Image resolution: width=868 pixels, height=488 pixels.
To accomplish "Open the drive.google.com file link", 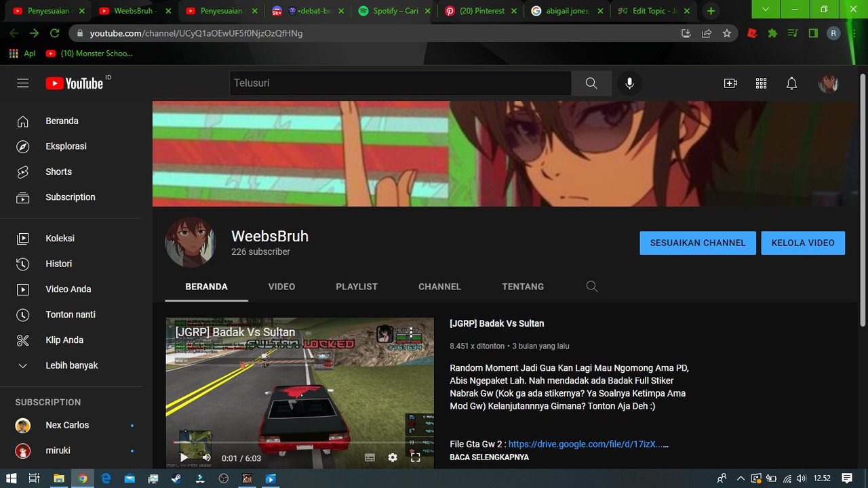I will [585, 445].
